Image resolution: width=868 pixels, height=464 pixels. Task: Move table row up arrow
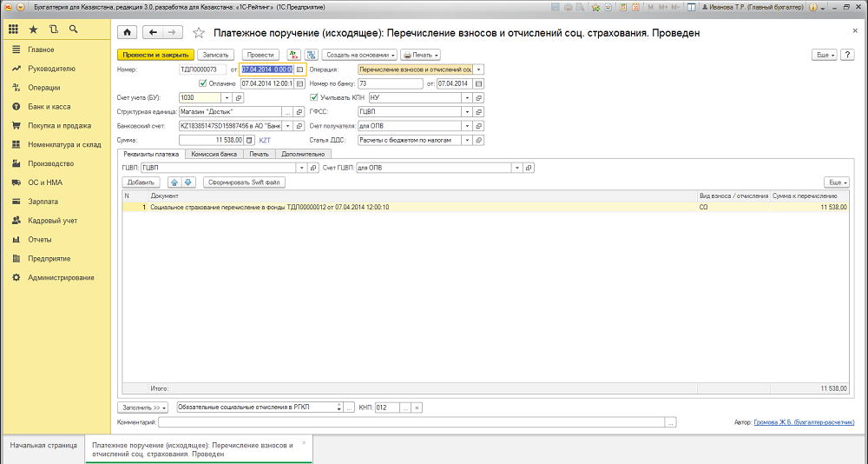coord(175,182)
